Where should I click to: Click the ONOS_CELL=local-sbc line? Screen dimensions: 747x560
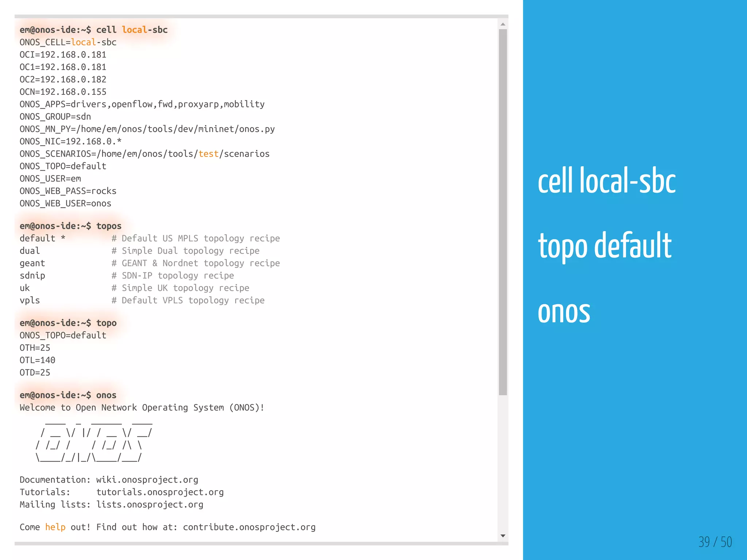click(x=68, y=42)
